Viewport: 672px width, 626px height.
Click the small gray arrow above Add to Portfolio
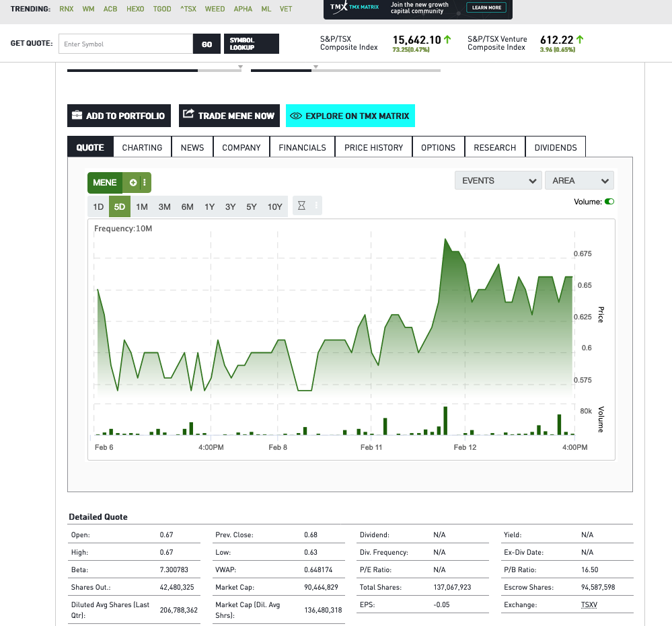pos(240,67)
